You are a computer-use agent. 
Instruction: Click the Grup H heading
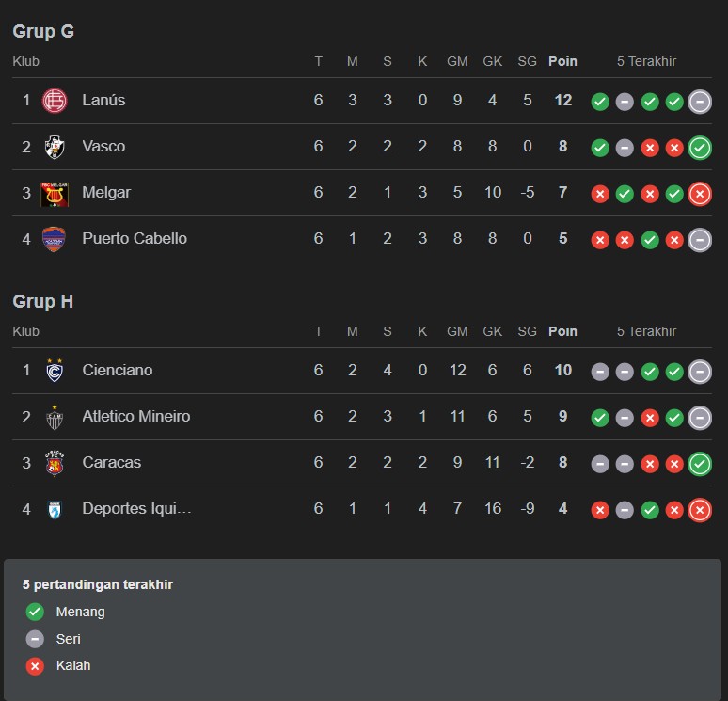[42, 301]
